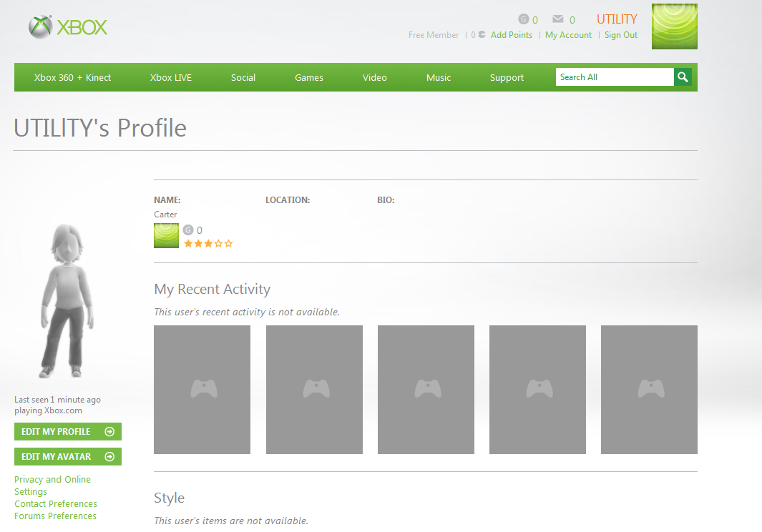Click the Edit My Avatar button
Viewport: 762px width, 532px height.
(68, 457)
